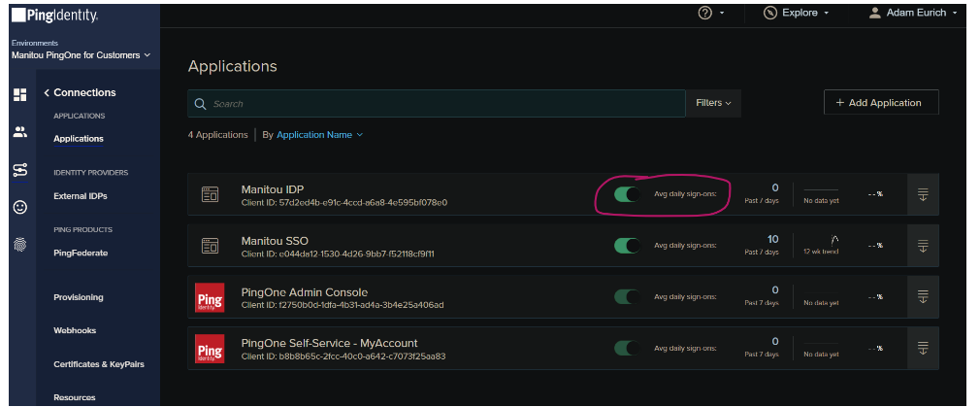The image size is (980, 407).
Task: Click the Manitou SSO Client ID text
Action: [338, 254]
